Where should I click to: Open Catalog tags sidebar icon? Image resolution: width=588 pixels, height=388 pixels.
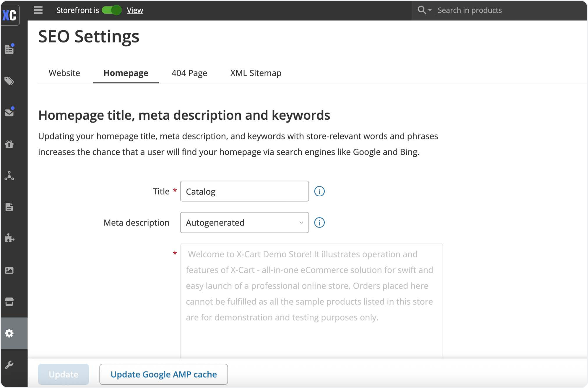pyautogui.click(x=9, y=81)
